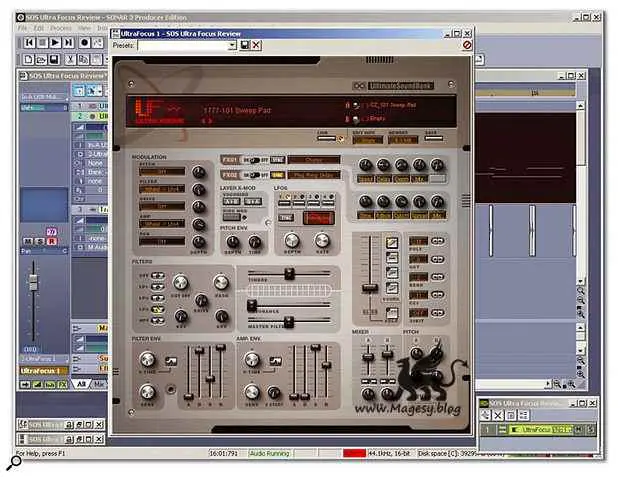Open the Edit menu in SONAR
This screenshot has height=477, width=620.
[39, 28]
